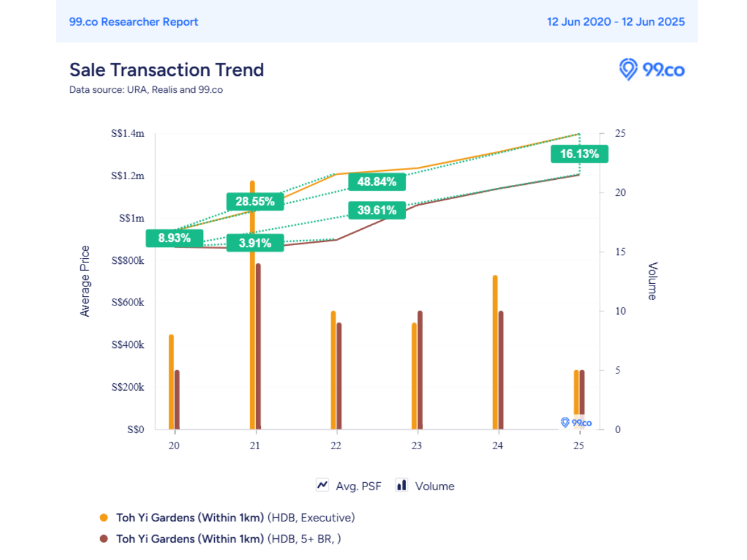Toggle the Volume legend label
The height and width of the screenshot is (560, 747).
[435, 486]
